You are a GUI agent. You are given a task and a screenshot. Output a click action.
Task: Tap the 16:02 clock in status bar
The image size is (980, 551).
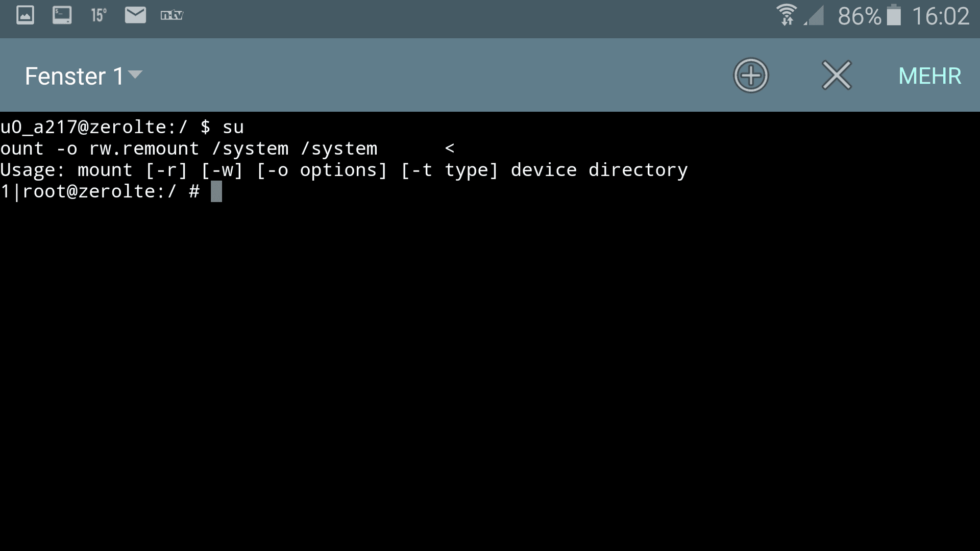pos(940,16)
